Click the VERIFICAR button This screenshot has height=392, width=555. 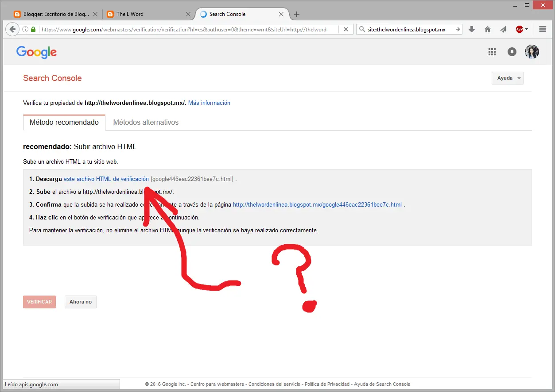pyautogui.click(x=39, y=302)
